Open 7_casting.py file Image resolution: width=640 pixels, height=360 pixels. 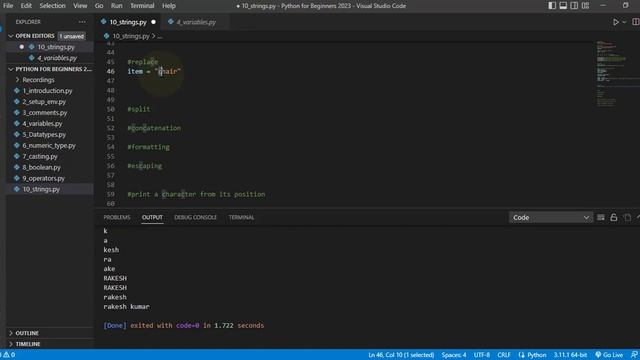[x=40, y=156]
